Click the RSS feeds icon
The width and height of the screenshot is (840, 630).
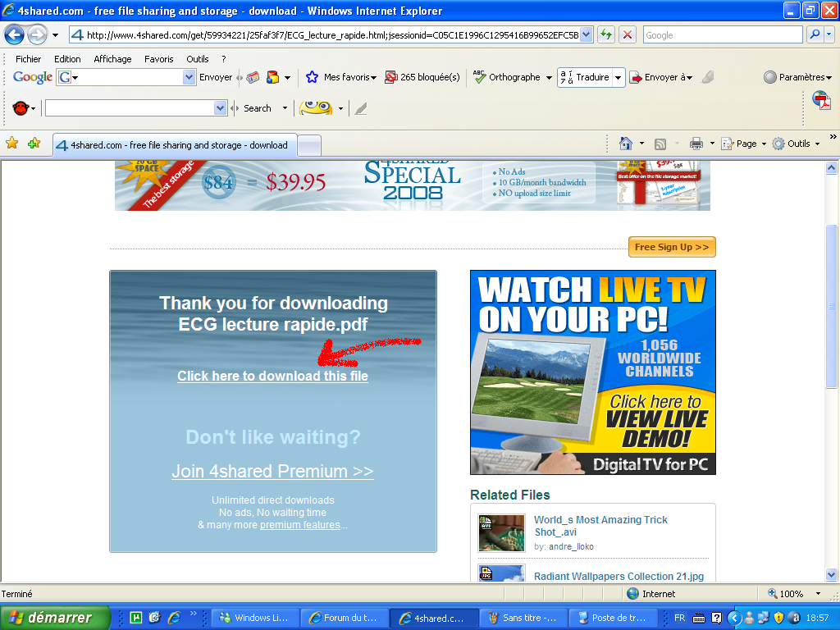coord(660,144)
